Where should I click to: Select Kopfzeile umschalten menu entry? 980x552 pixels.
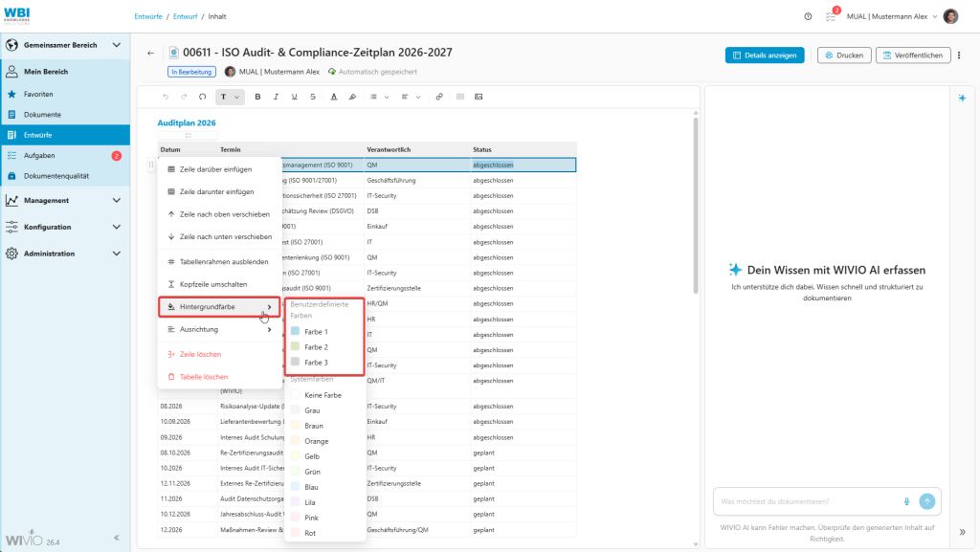[x=219, y=284]
